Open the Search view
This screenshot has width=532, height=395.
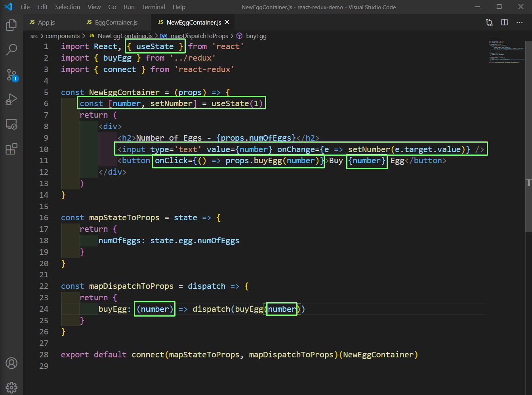click(x=11, y=50)
